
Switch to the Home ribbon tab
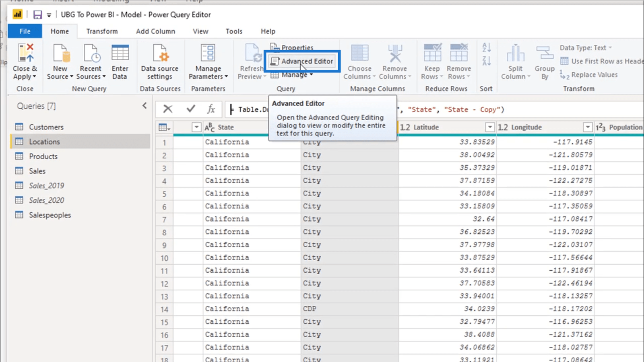(60, 31)
